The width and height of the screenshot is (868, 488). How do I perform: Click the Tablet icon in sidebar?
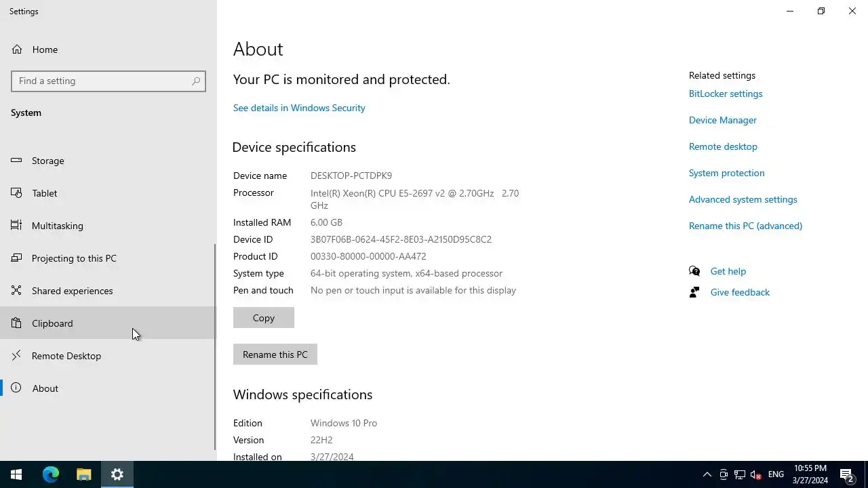click(16, 193)
